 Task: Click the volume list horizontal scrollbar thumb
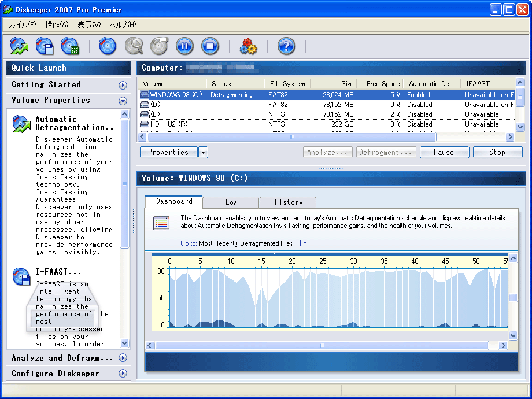pos(292,136)
